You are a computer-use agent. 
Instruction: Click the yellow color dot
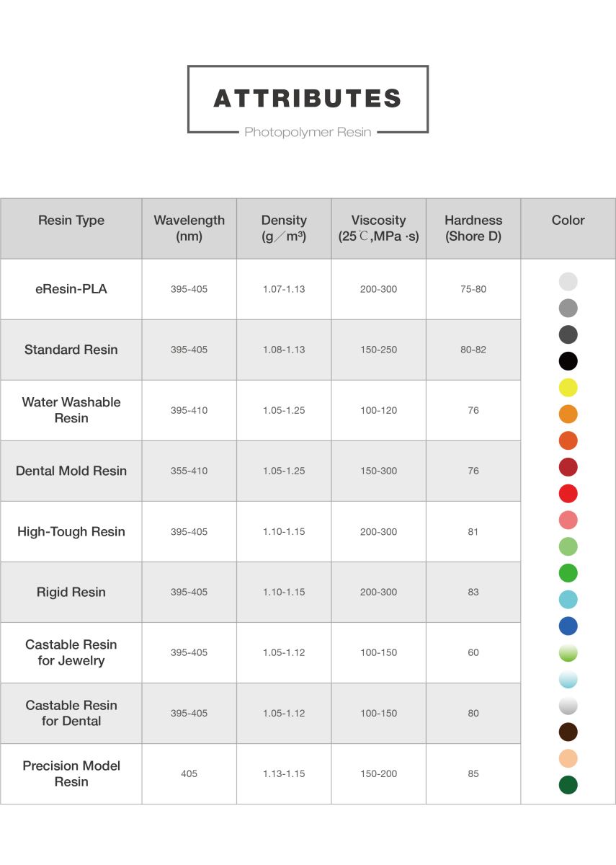pyautogui.click(x=568, y=388)
